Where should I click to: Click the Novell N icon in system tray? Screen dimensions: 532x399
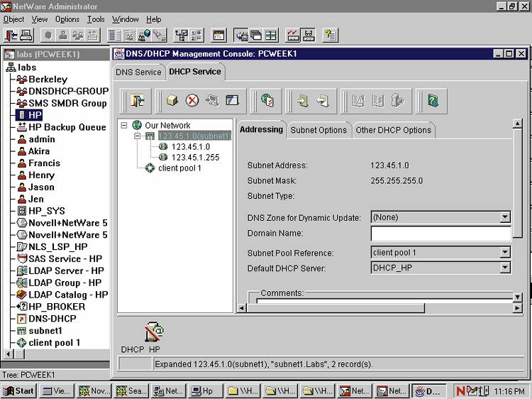(x=461, y=391)
